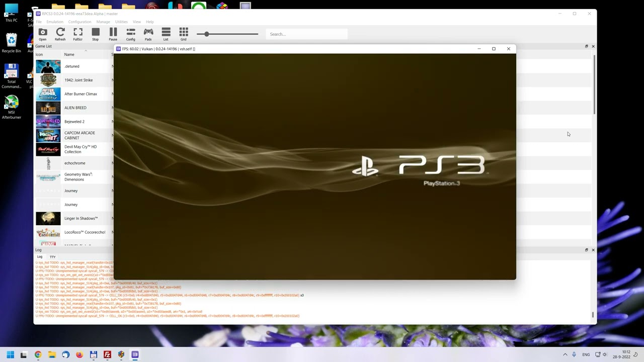Switch to the Log tab
This screenshot has width=644, height=362.
[x=39, y=257]
